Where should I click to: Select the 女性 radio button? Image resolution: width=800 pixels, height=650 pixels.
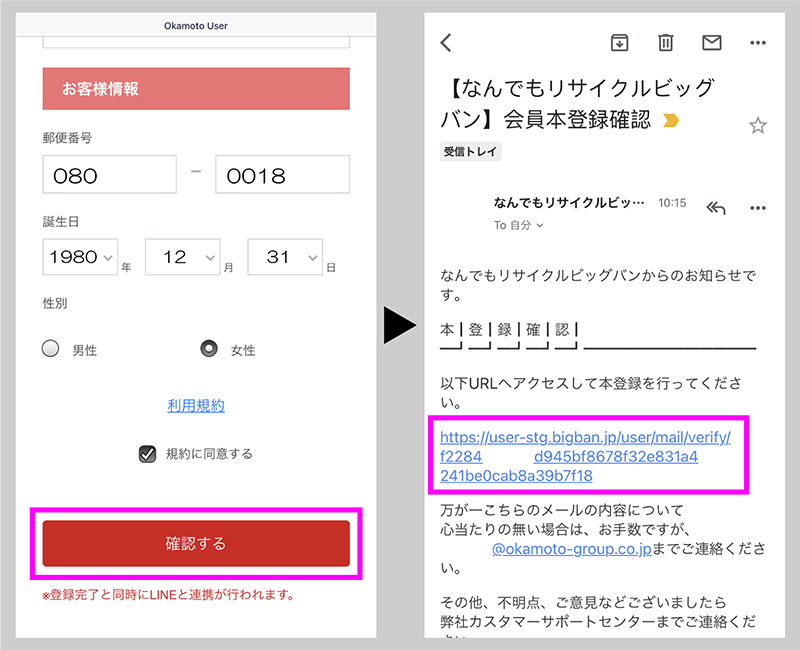209,349
